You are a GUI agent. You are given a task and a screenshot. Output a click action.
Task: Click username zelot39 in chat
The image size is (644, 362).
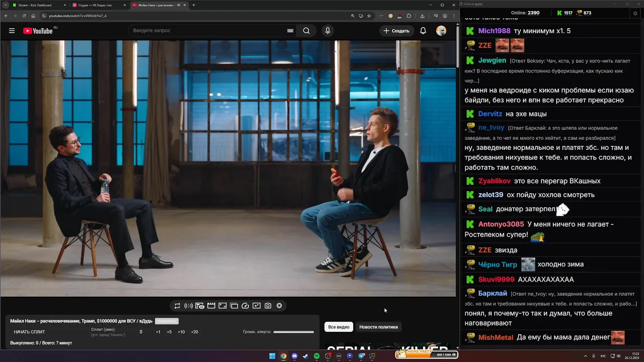click(x=491, y=195)
